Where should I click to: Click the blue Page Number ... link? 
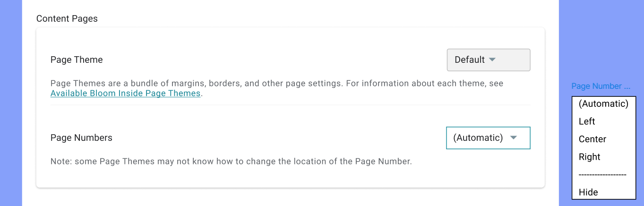coord(601,86)
